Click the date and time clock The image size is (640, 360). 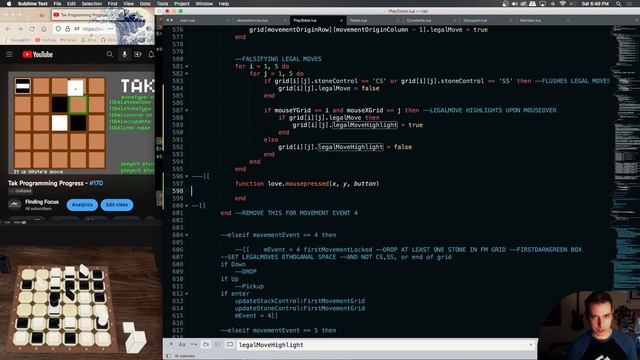[595, 4]
